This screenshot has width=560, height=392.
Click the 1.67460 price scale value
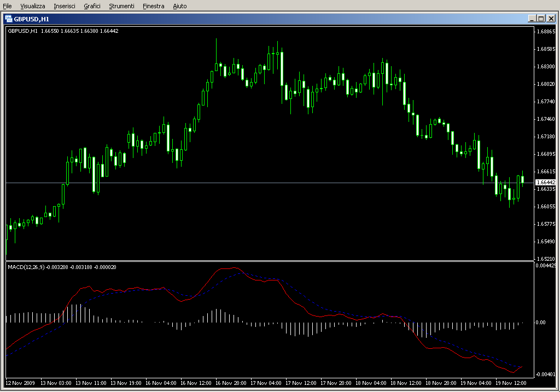(x=546, y=119)
